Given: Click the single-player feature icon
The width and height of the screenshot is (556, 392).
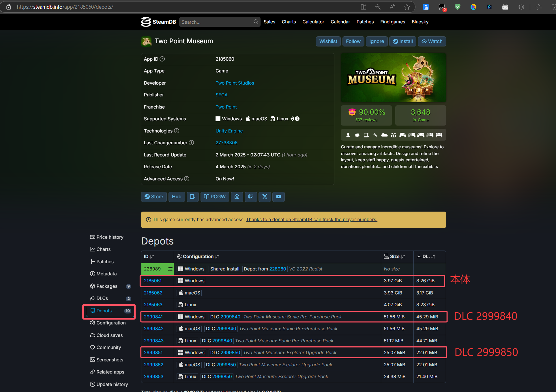Looking at the screenshot, I should pos(348,135).
